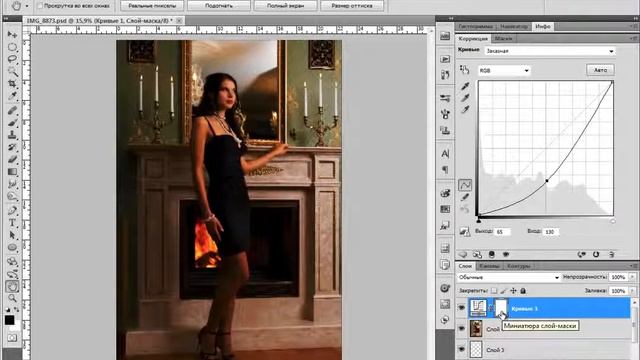
Task: Toggle Quick Mask mode icon
Action: 12,338
